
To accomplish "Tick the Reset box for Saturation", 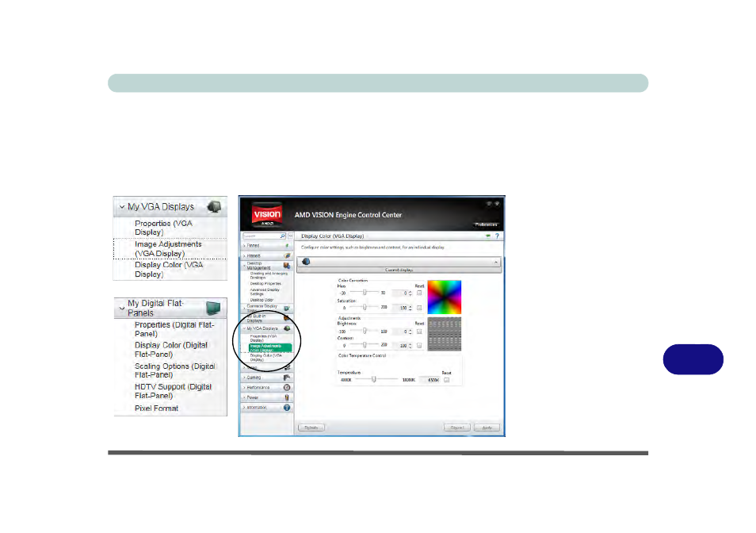I will pyautogui.click(x=419, y=307).
